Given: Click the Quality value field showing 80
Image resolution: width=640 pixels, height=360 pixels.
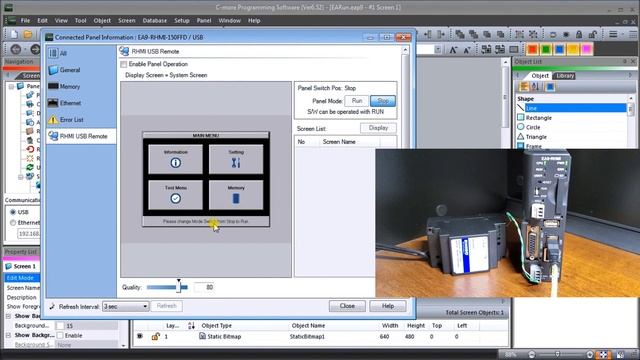Looking at the screenshot, I should point(204,287).
